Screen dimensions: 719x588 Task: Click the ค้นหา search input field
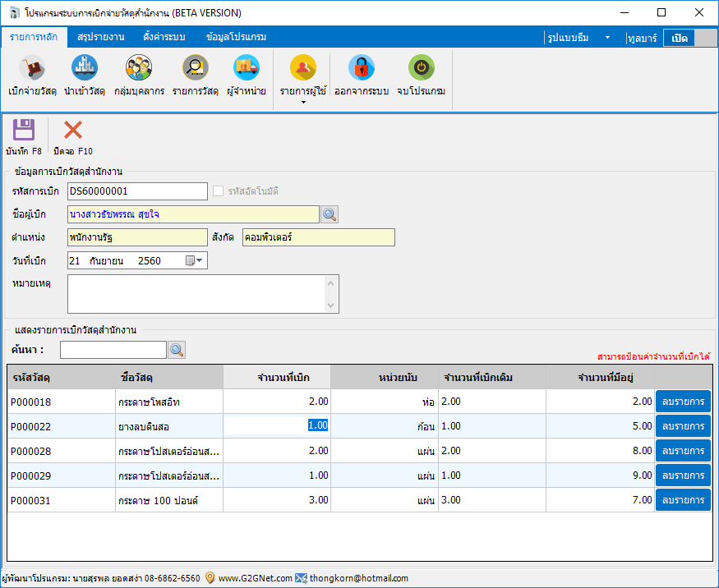tap(113, 350)
